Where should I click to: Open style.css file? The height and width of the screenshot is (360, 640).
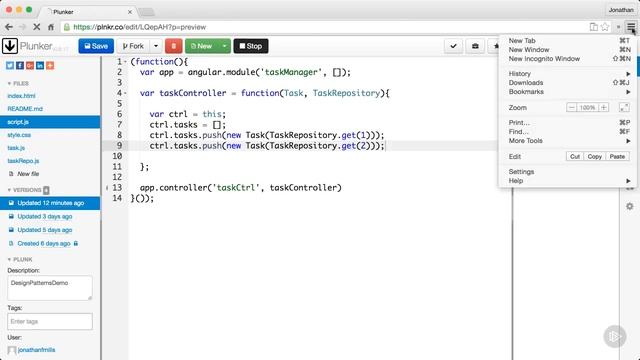pos(19,135)
